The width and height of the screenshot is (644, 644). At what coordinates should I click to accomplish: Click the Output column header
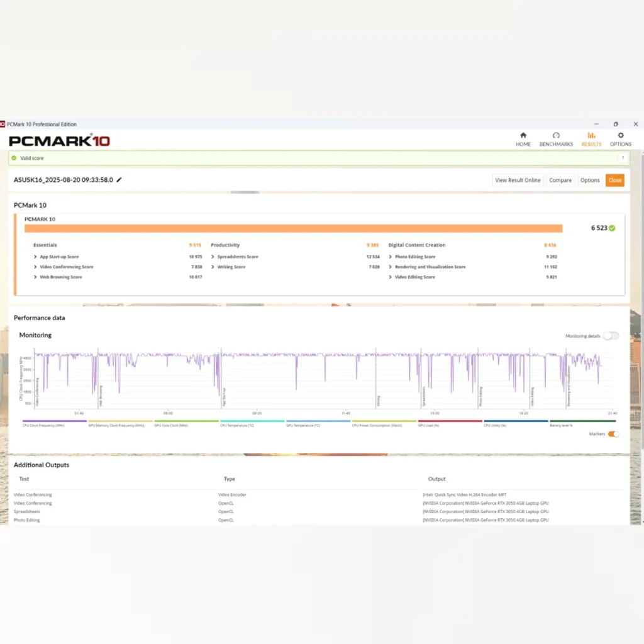point(436,479)
